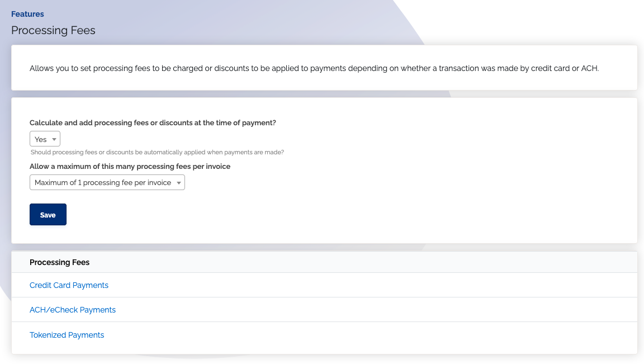Click empty space in the Tokenized Payments row

click(363, 335)
